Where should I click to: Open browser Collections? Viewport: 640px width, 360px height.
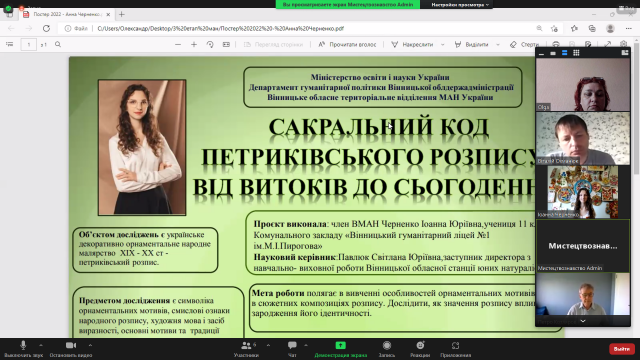click(x=592, y=29)
